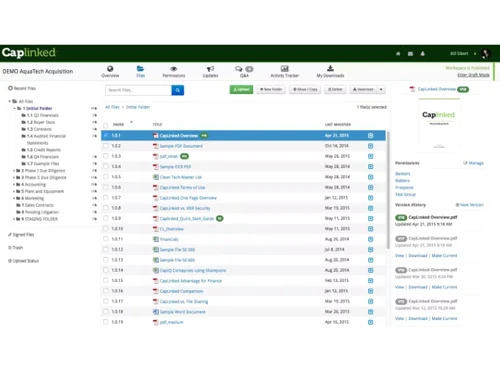Click the notifications bell icon
Screen dimensions: 500x375
point(423,54)
